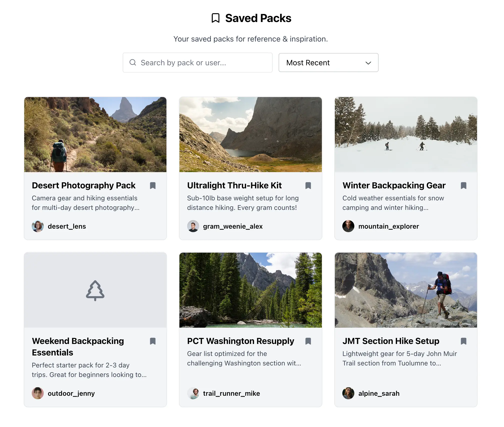The height and width of the screenshot is (427, 504).
Task: Click alpine_sarah's avatar image
Action: point(348,393)
